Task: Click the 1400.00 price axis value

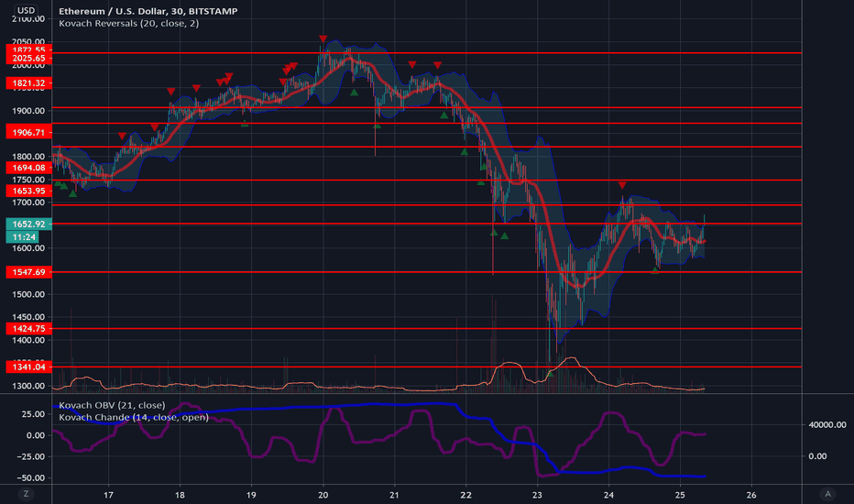Action: coord(28,340)
